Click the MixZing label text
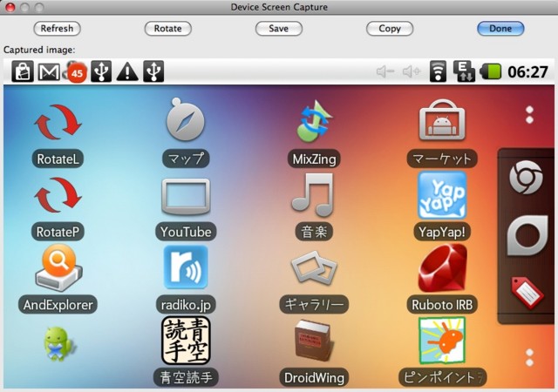This screenshot has width=558, height=392. coord(314,159)
